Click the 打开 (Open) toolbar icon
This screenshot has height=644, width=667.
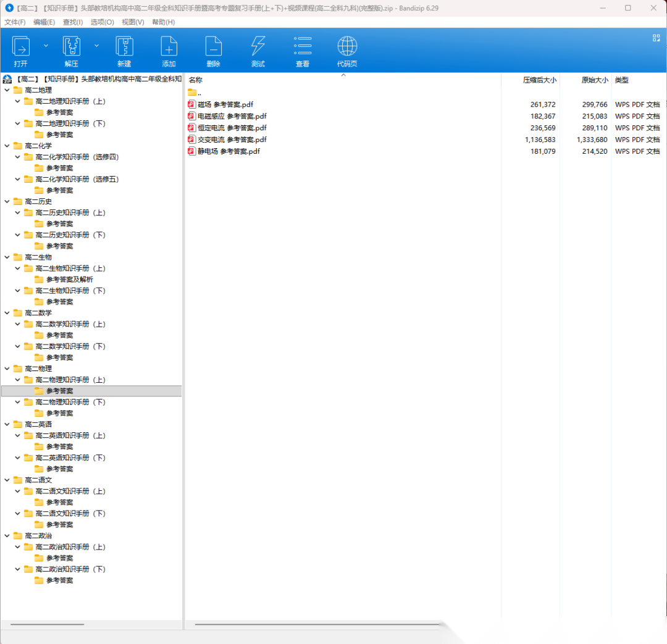pos(21,47)
